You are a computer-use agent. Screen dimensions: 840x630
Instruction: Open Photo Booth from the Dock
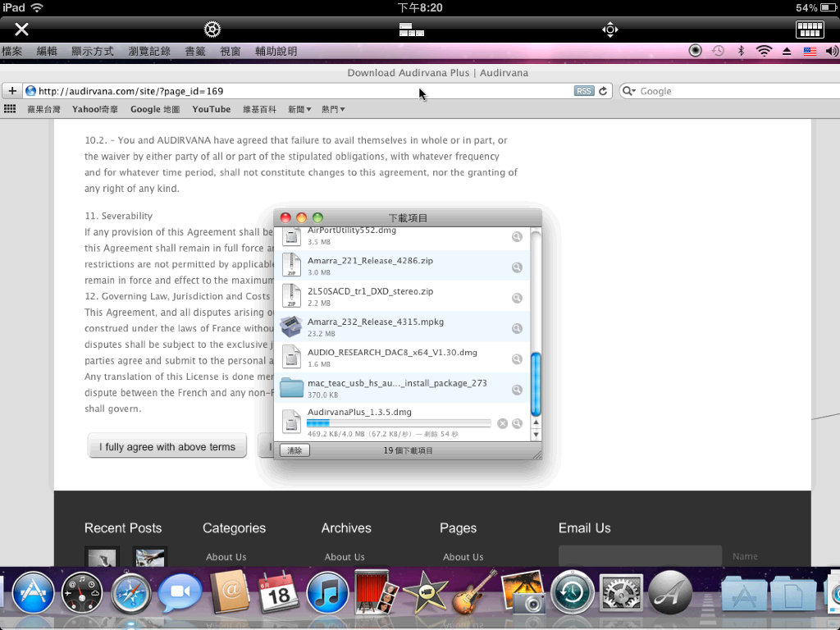point(377,592)
